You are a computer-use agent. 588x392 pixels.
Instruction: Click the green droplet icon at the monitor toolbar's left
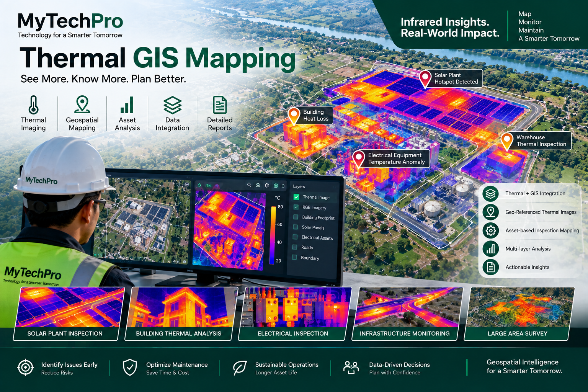pos(199,185)
